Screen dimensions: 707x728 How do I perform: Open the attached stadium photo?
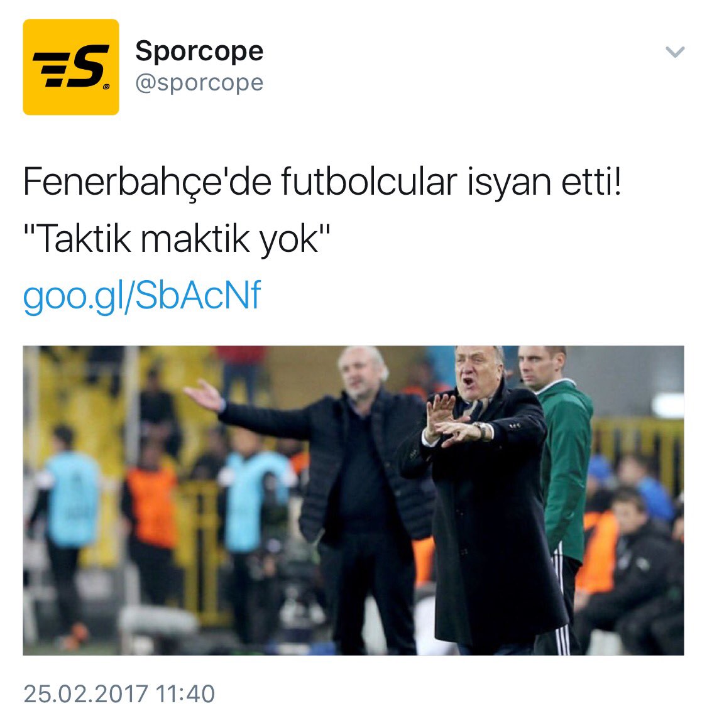coord(353,500)
